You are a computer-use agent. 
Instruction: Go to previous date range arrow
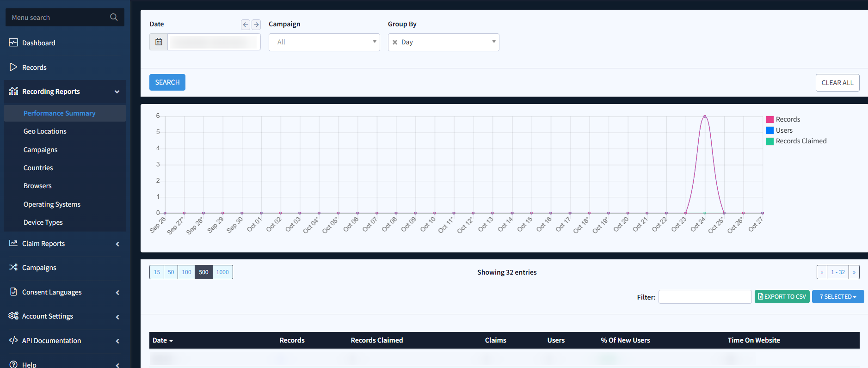click(x=246, y=25)
